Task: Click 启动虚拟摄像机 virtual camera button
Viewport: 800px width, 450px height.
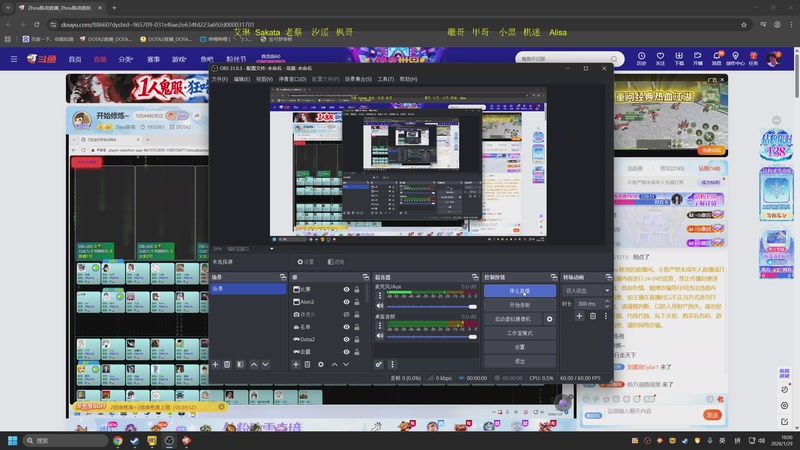Action: [x=513, y=319]
